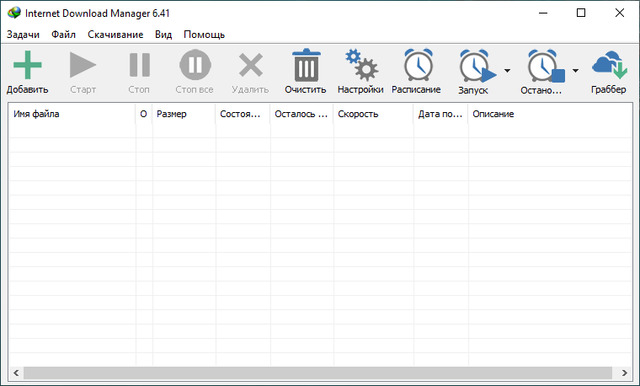This screenshot has width=640, height=386.
Task: Click the horizontal scrollbar thumb
Action: [318, 373]
